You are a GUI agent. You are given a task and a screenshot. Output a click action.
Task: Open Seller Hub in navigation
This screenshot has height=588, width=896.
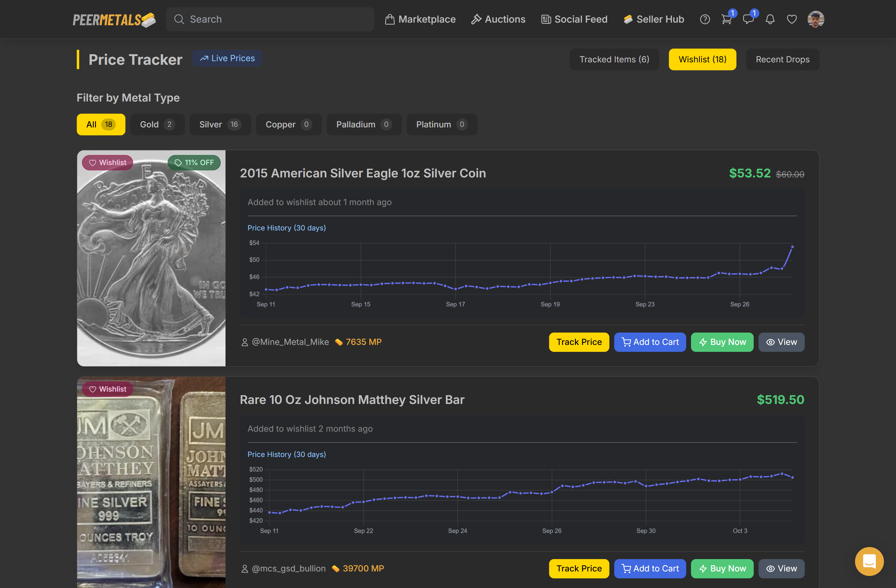tap(654, 19)
